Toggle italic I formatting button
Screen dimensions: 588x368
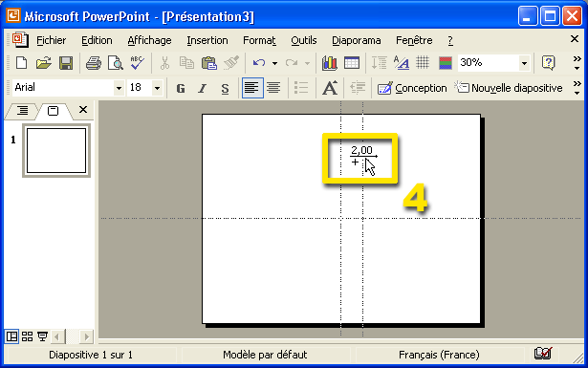(x=203, y=89)
